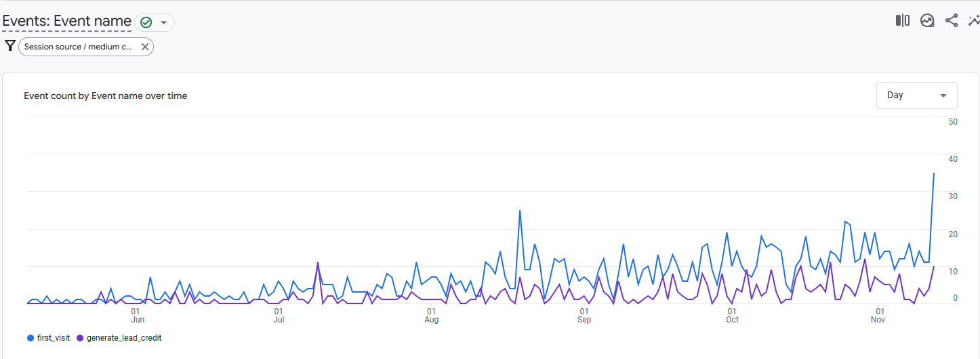Open the sparkle analytics insights icon
The image size is (980, 359).
point(974,21)
